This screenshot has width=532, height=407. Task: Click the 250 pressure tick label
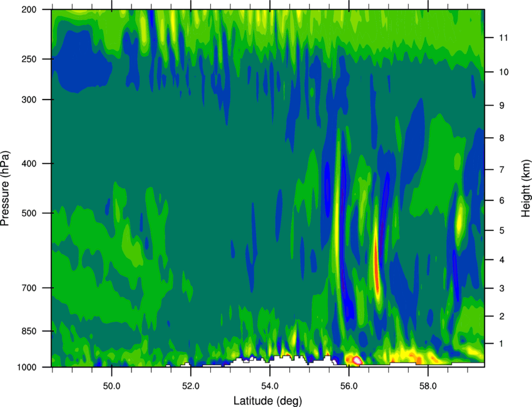tap(29, 59)
